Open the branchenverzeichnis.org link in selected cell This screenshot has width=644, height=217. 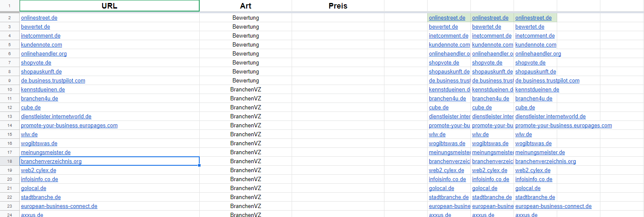(51, 161)
